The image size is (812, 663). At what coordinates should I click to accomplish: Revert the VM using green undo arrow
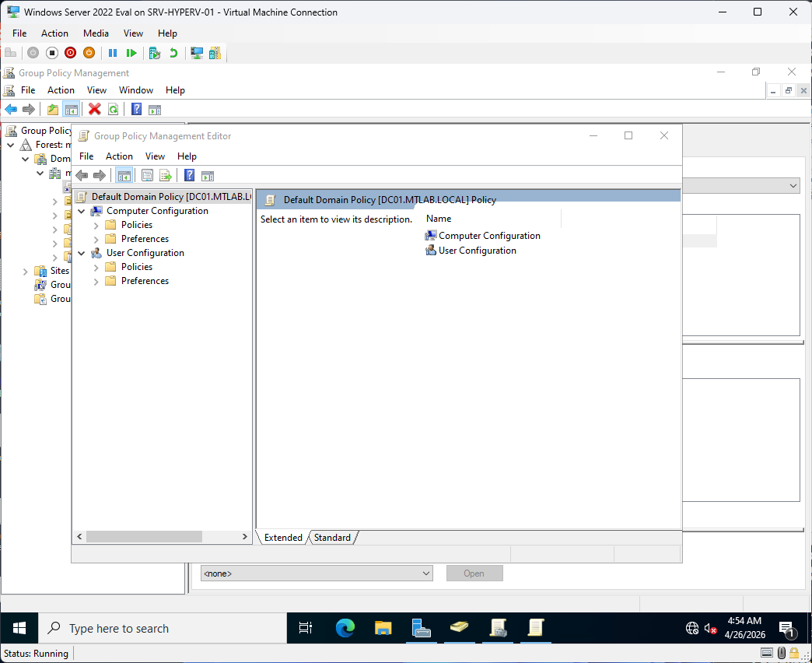coord(173,53)
